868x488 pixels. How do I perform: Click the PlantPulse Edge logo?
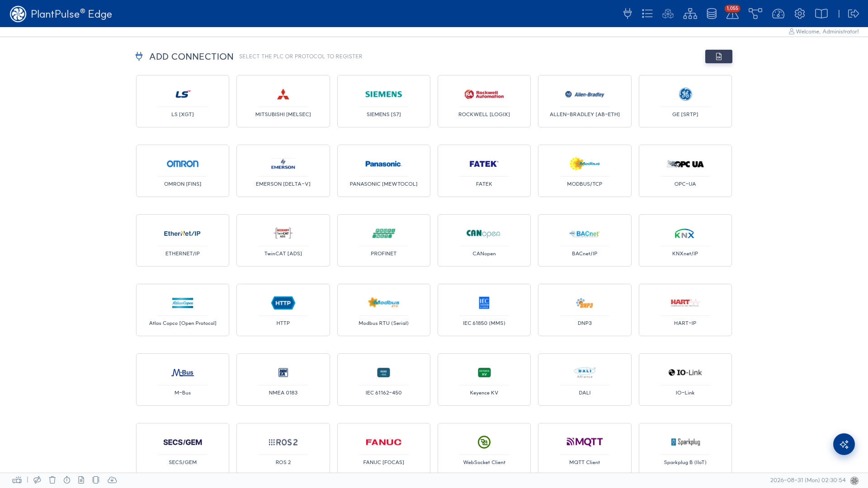point(61,14)
